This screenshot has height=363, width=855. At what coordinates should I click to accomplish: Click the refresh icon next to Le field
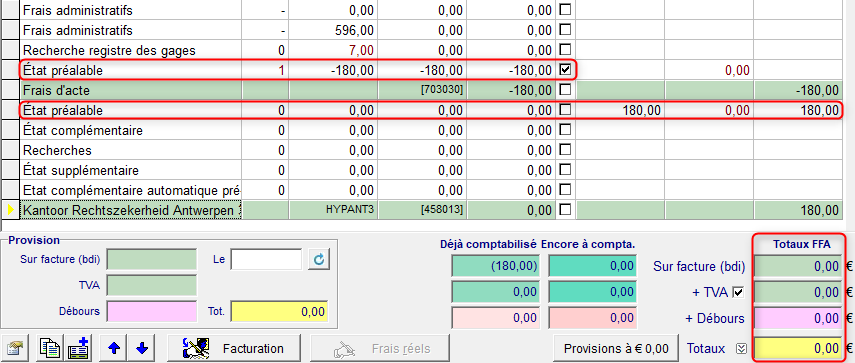319,259
